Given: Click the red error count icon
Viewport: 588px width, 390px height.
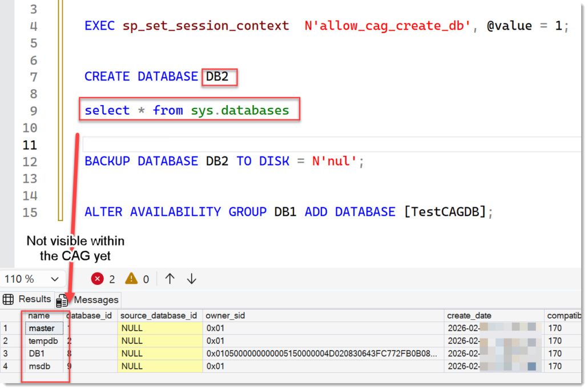Looking at the screenshot, I should (x=98, y=279).
